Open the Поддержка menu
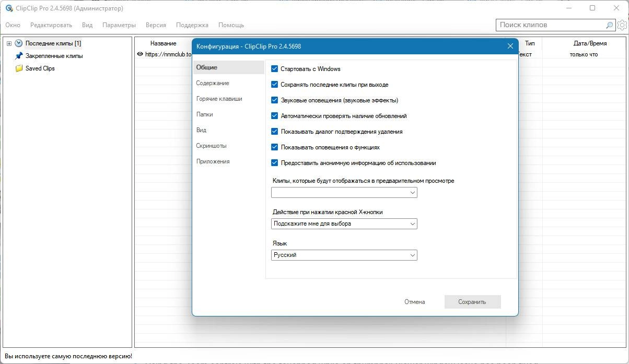Image resolution: width=629 pixels, height=364 pixels. pos(192,25)
